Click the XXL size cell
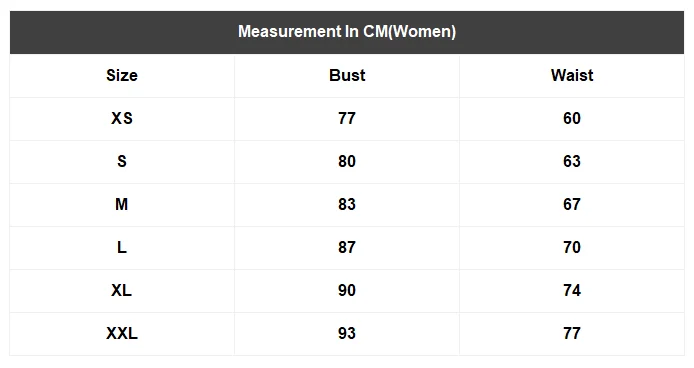The width and height of the screenshot is (694, 368). [122, 333]
